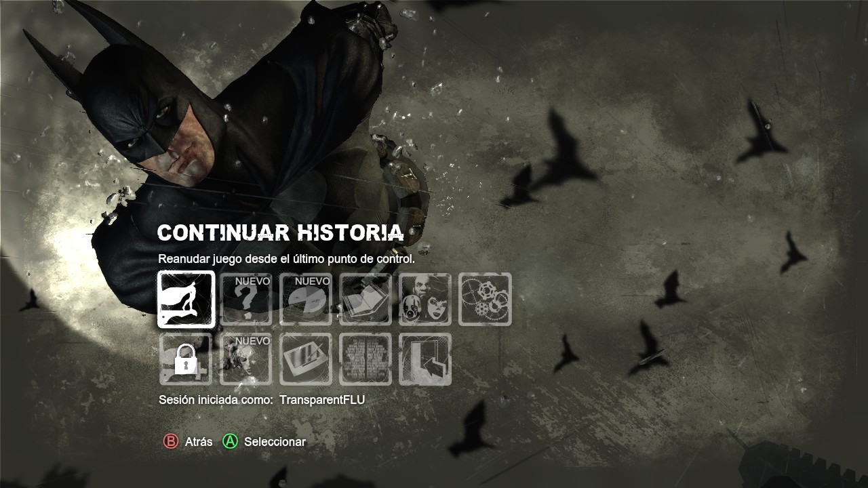This screenshot has width=868, height=488.
Task: Click the NUEVO badge on the pie chart tile
Action: 313,281
